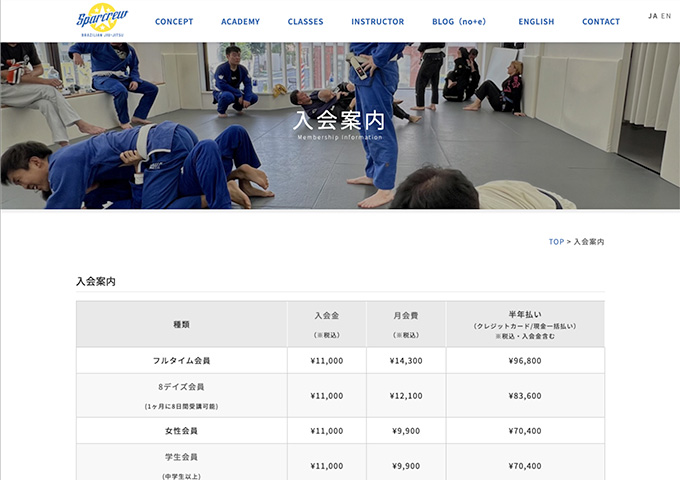This screenshot has width=680, height=480.
Task: Switch language to JA
Action: tap(653, 16)
